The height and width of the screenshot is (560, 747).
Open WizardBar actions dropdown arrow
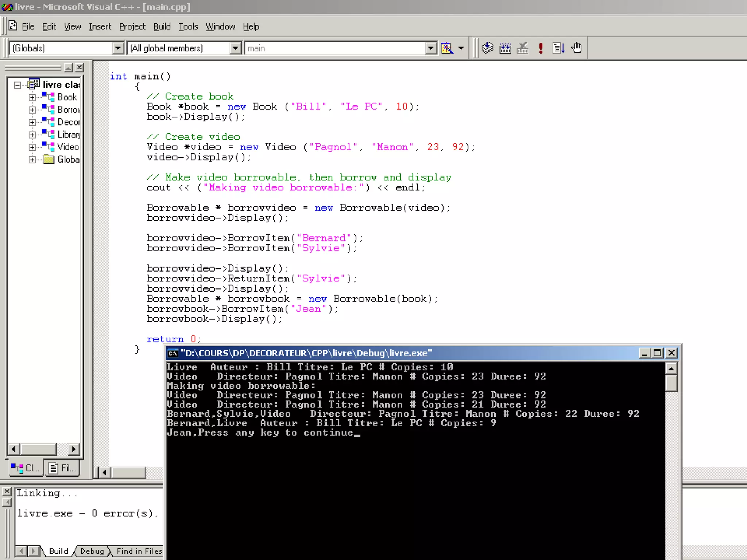pos(461,48)
